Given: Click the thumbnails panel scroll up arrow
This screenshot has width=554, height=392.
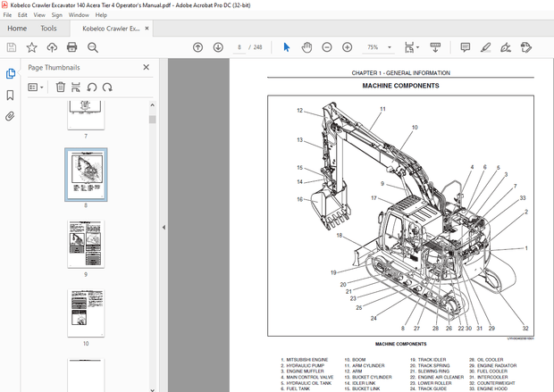Looking at the screenshot, I should pos(152,104).
